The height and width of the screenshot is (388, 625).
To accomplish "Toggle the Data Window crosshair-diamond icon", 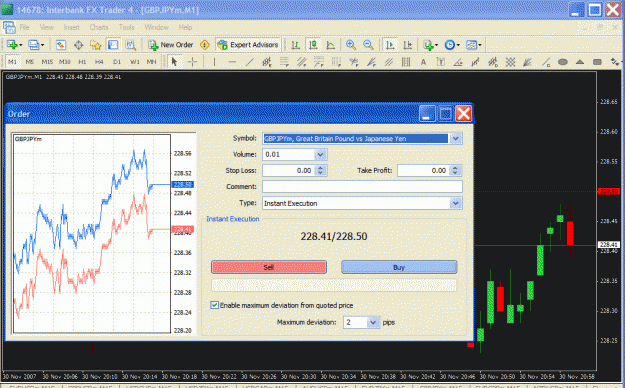I will point(79,45).
